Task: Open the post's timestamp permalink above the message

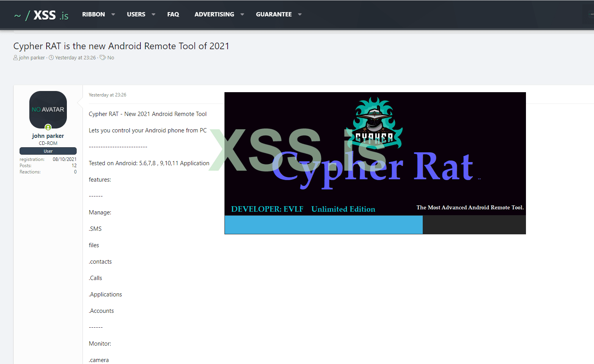Action: coord(108,95)
